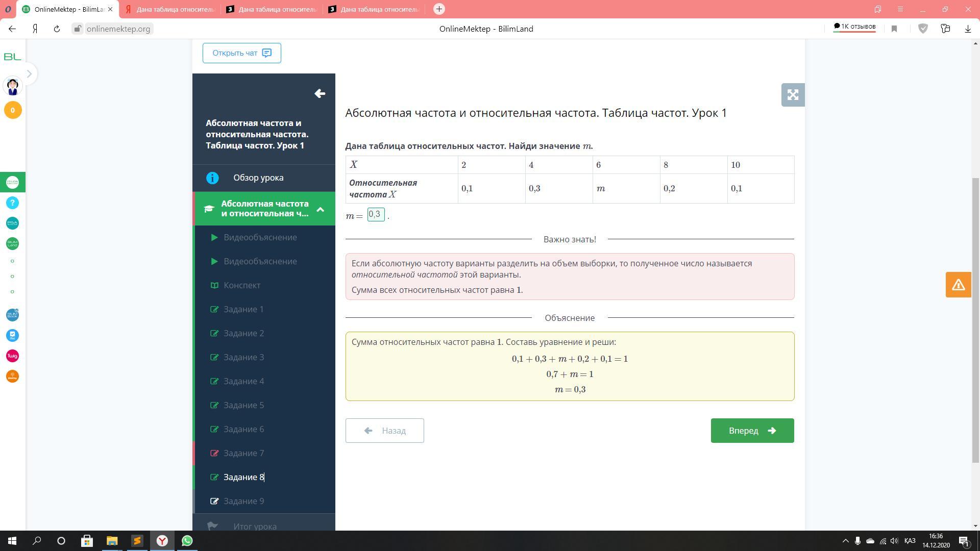Open browser downloads
This screenshot has width=980, height=551.
pyautogui.click(x=968, y=29)
